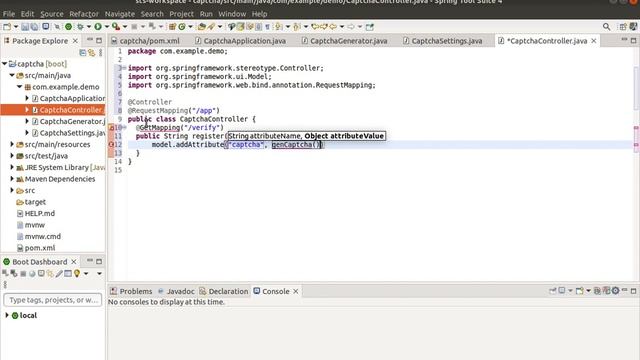The image size is (640, 360).
Task: Select CaptchaGenerator.java in Package Explorer tree
Action: pyautogui.click(x=68, y=121)
